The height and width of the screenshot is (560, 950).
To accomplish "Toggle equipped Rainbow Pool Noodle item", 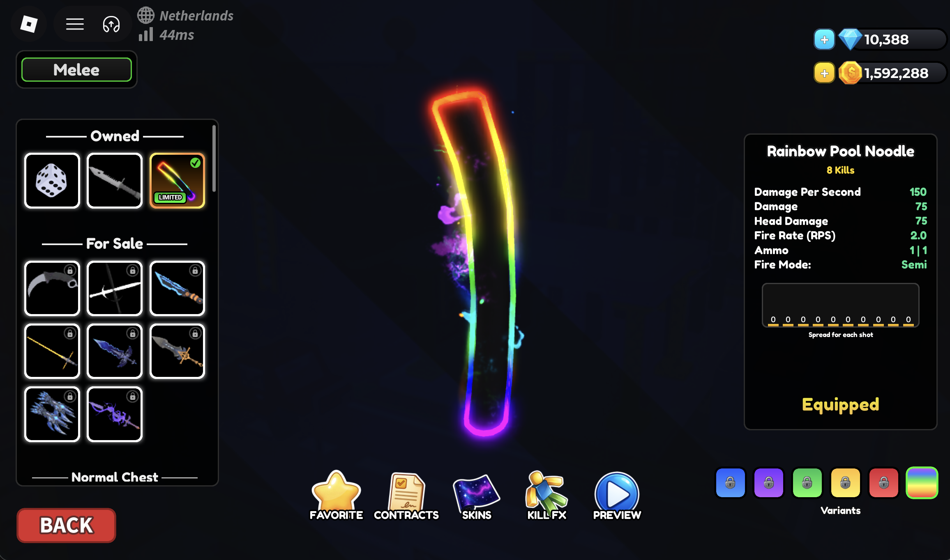I will tap(177, 181).
